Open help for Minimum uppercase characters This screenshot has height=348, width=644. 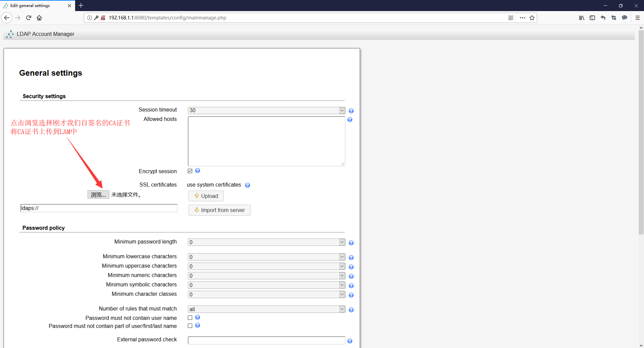click(x=351, y=267)
